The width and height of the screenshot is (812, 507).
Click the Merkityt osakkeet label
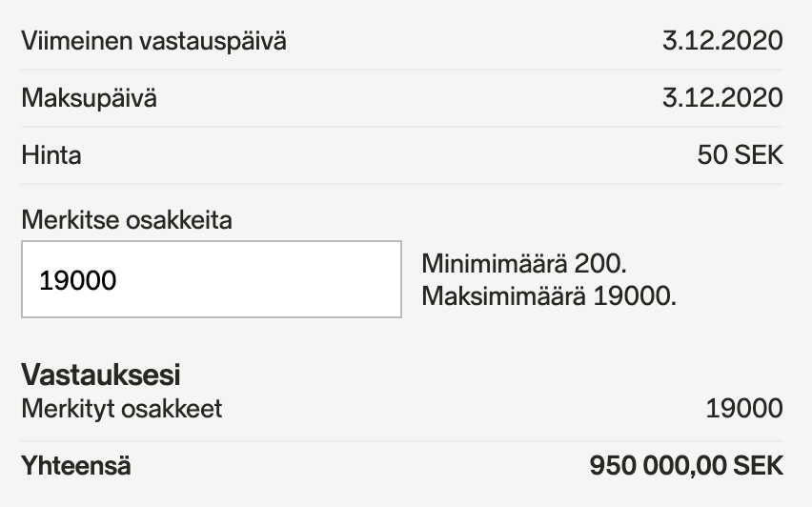coord(121,409)
